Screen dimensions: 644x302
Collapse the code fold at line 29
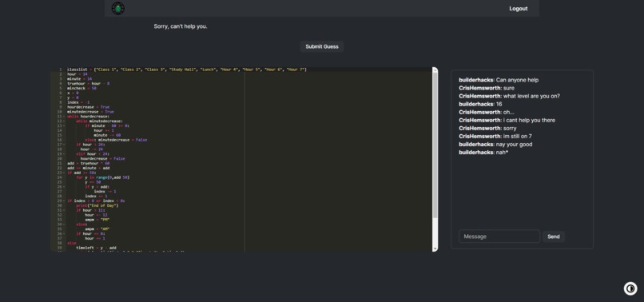[64, 201]
